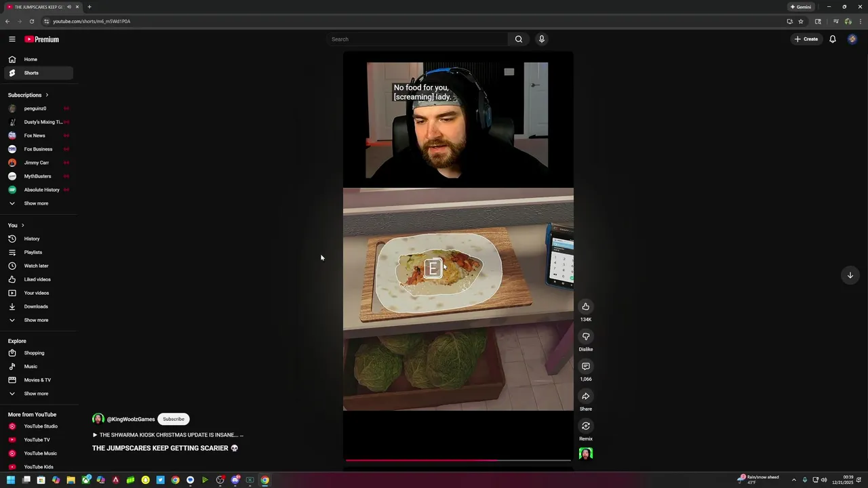Seek using the red Shorts progress bar

[458, 460]
